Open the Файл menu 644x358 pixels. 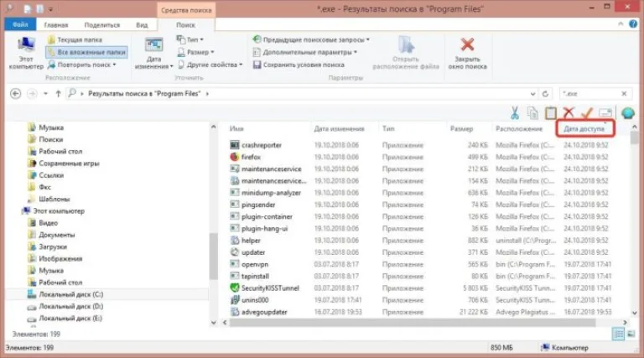click(20, 24)
